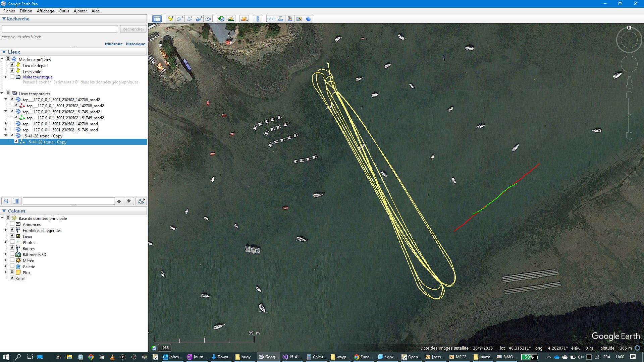Hide the sidebar with the toolbar button
Viewport: 644px width, 362px height.
[x=157, y=19]
